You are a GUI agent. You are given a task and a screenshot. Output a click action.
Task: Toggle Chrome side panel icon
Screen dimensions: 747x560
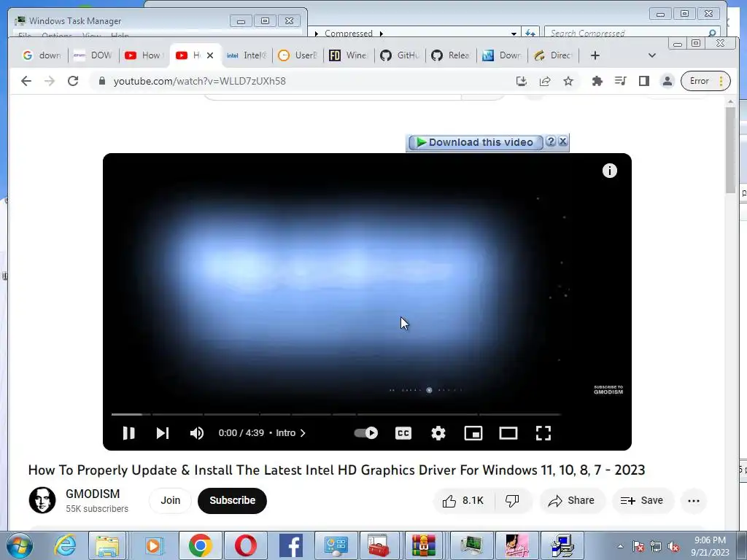[x=644, y=81]
